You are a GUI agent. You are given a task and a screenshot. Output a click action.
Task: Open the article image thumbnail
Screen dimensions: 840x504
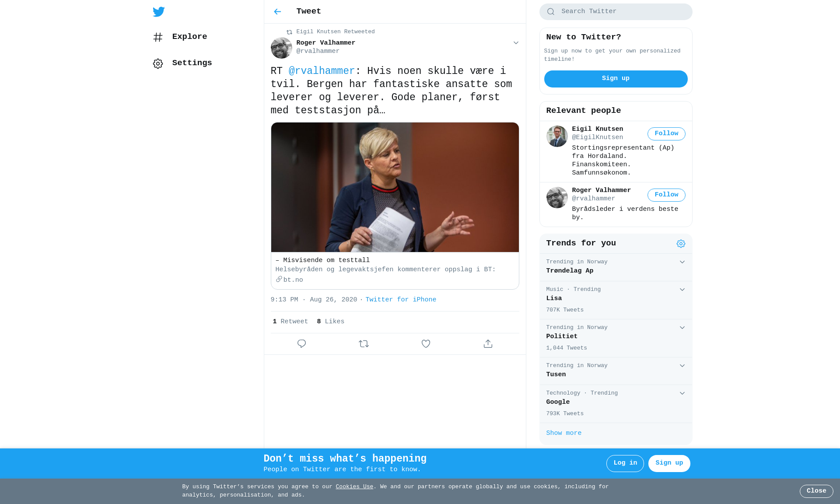[395, 187]
